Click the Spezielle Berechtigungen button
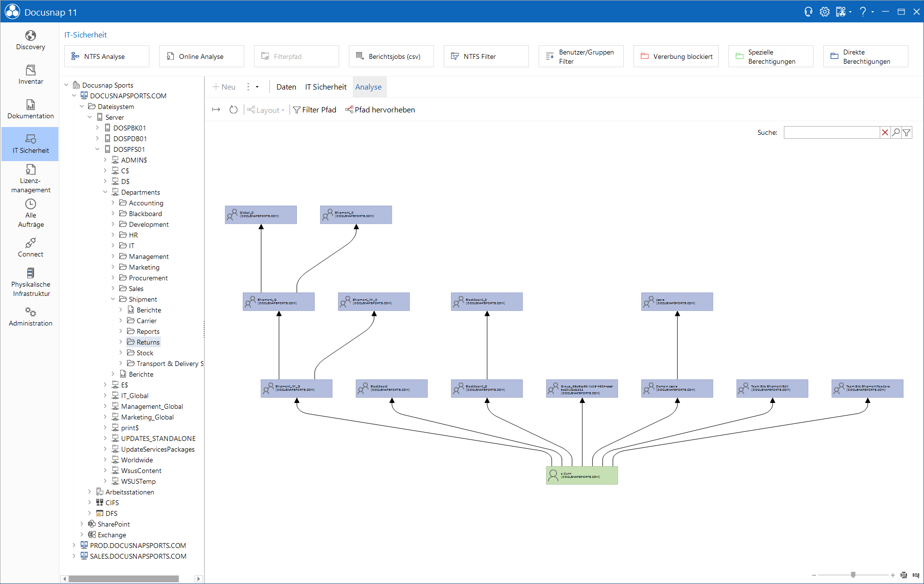Screen dimensions: 924x584 pyautogui.click(x=771, y=56)
